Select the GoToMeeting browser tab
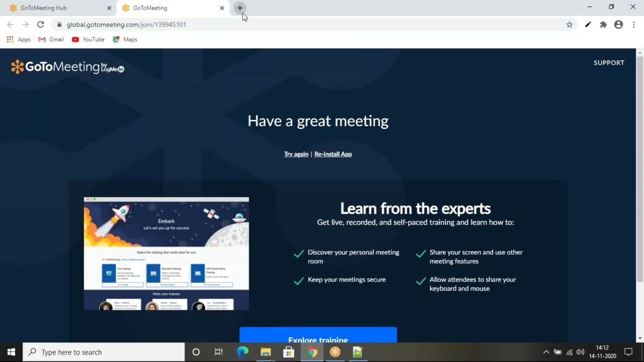Viewport: 644px width, 362px height. (172, 8)
